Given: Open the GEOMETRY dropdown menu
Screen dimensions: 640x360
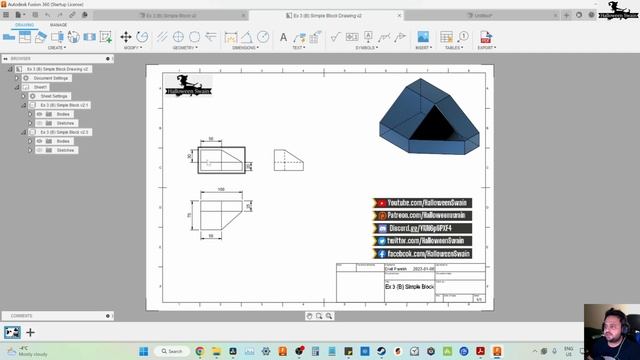Looking at the screenshot, I should point(185,48).
